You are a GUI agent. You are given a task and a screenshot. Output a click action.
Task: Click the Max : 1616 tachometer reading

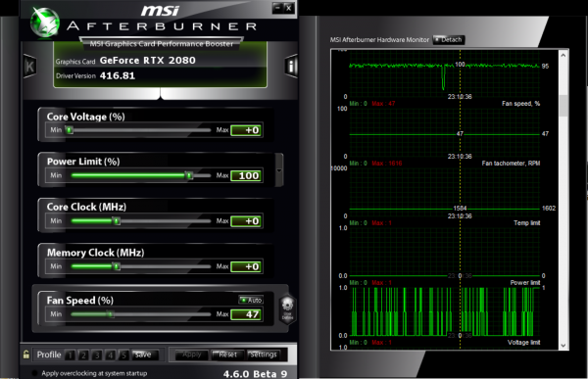tap(387, 164)
